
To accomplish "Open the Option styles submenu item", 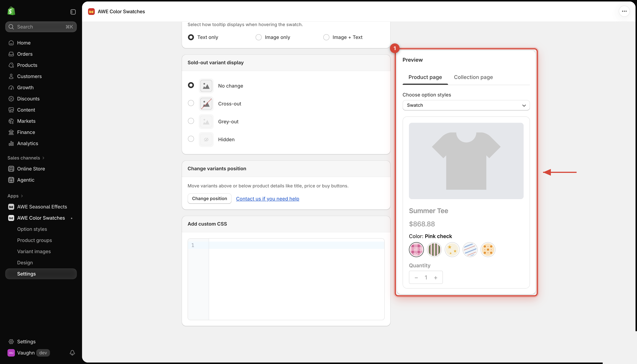I will point(32,229).
